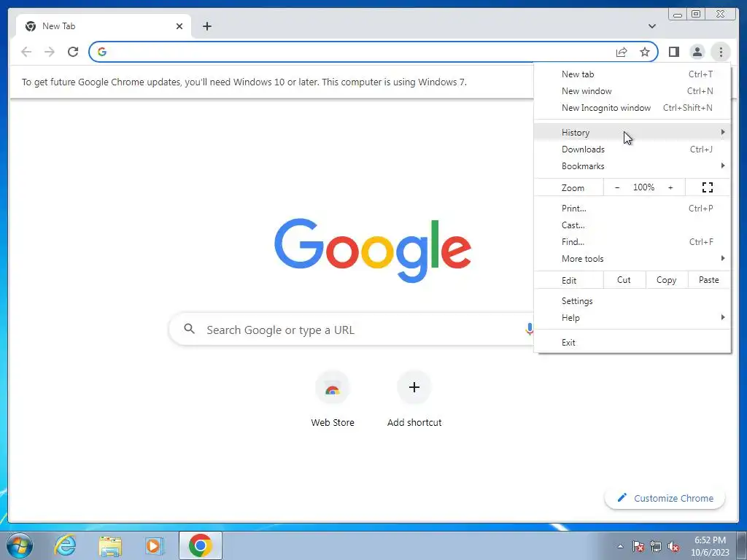Toggle fullscreen mode icon in menu
Image resolution: width=747 pixels, height=560 pixels.
pyautogui.click(x=708, y=187)
